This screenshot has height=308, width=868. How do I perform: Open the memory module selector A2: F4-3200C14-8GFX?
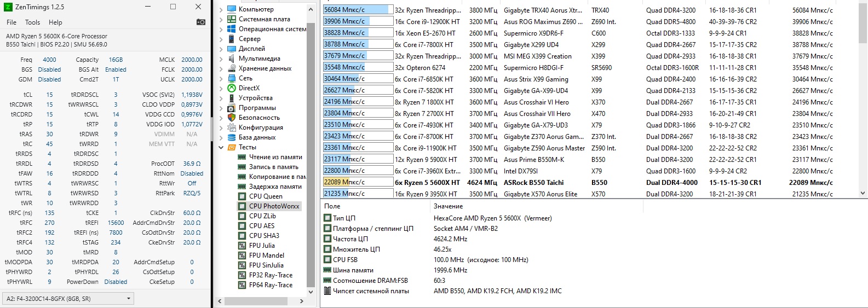click(68, 299)
